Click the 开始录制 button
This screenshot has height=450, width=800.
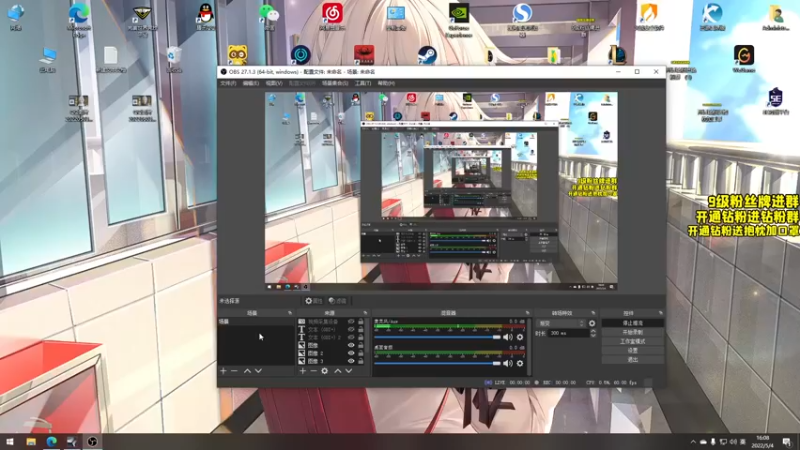(x=633, y=333)
